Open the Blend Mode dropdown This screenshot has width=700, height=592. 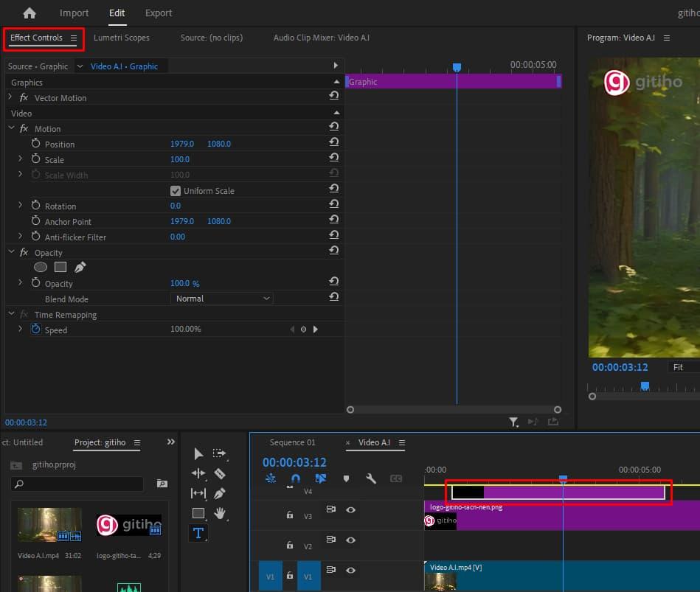(x=222, y=299)
